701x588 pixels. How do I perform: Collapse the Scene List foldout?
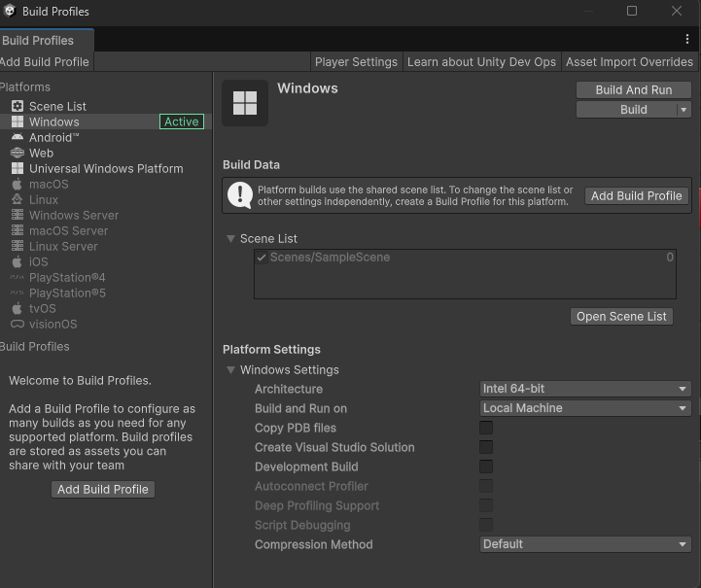tap(230, 239)
